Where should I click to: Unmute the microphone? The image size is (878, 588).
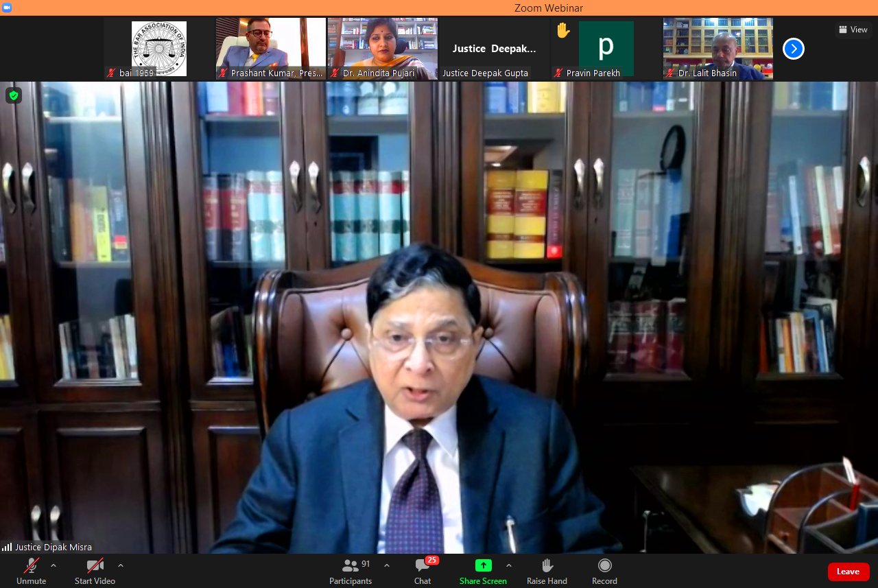coord(31,571)
